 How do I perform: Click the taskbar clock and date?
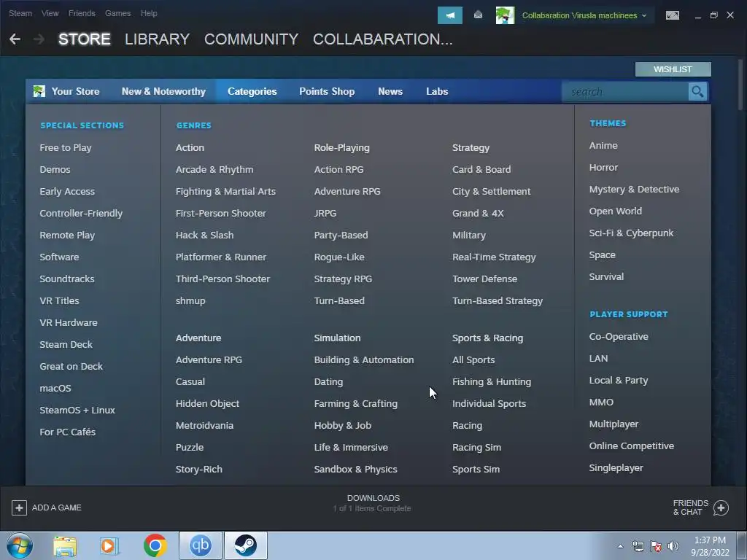click(x=710, y=546)
